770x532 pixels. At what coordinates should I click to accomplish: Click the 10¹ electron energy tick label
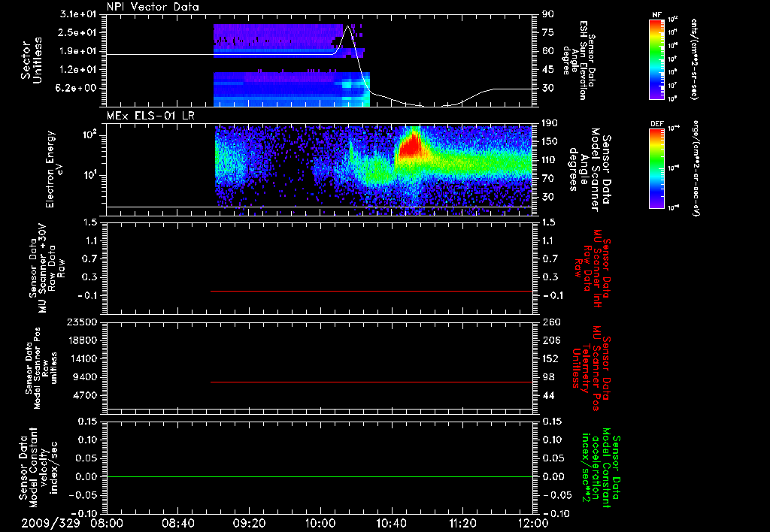click(89, 175)
